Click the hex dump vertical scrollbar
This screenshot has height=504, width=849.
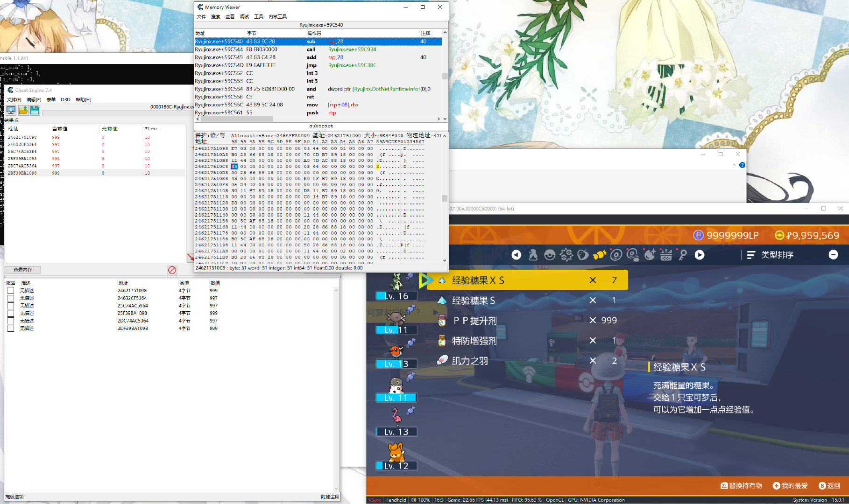[x=445, y=198]
